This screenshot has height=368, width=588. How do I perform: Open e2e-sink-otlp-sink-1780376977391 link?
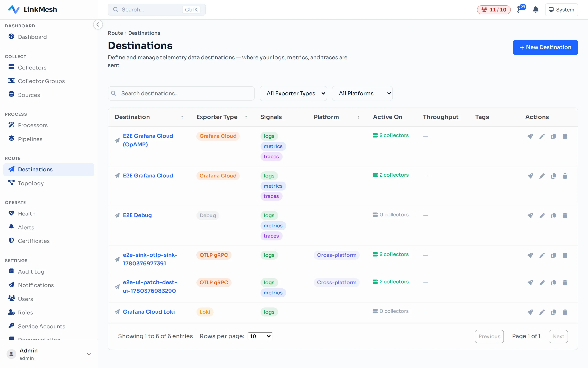[150, 259]
